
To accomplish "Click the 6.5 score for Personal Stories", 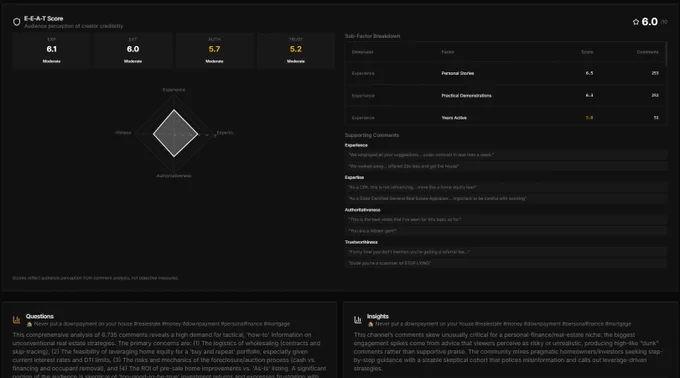I will point(589,73).
